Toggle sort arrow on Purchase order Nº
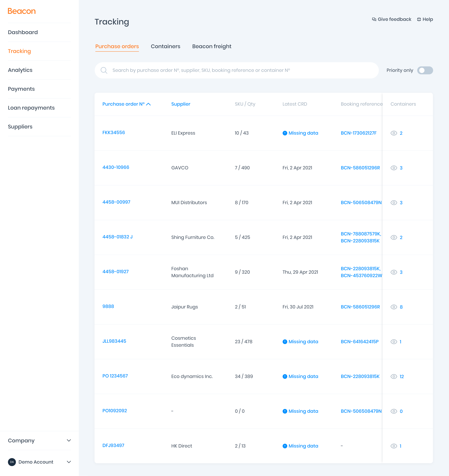This screenshot has width=449, height=476. pyautogui.click(x=149, y=104)
